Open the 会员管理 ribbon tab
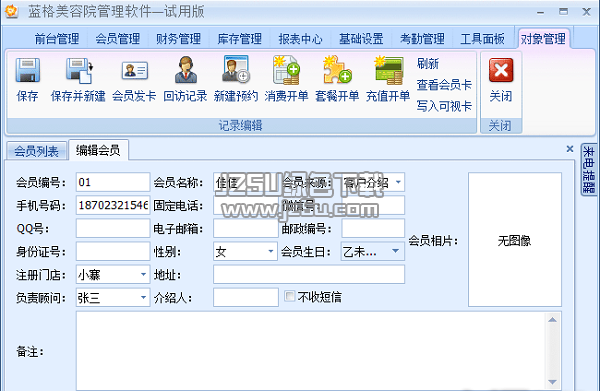 [118, 39]
